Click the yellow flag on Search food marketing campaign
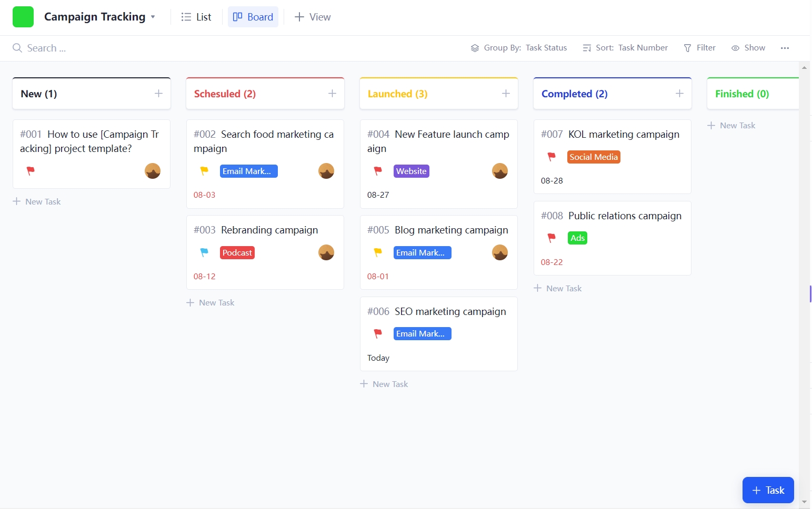 click(x=204, y=171)
